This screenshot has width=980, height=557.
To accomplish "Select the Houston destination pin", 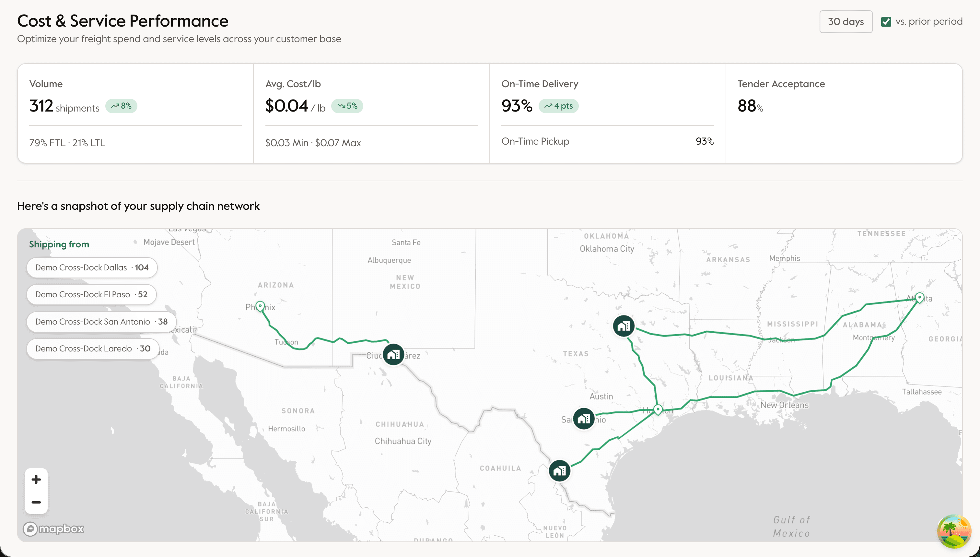I will 658,410.
